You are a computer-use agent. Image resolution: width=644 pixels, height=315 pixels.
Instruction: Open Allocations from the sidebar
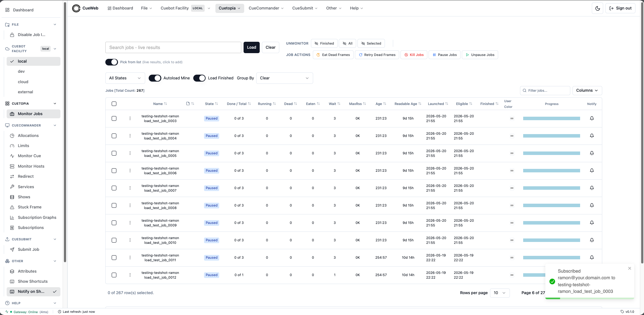pyautogui.click(x=34, y=135)
